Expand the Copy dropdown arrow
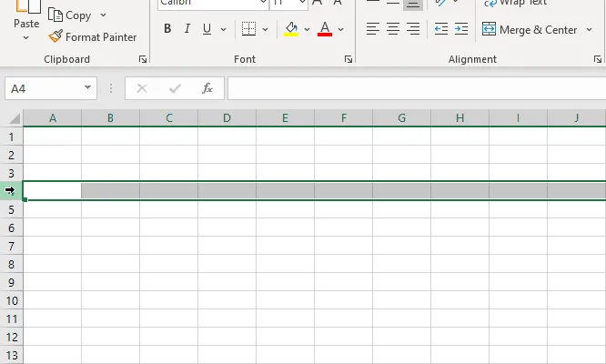The height and width of the screenshot is (364, 606). [103, 15]
